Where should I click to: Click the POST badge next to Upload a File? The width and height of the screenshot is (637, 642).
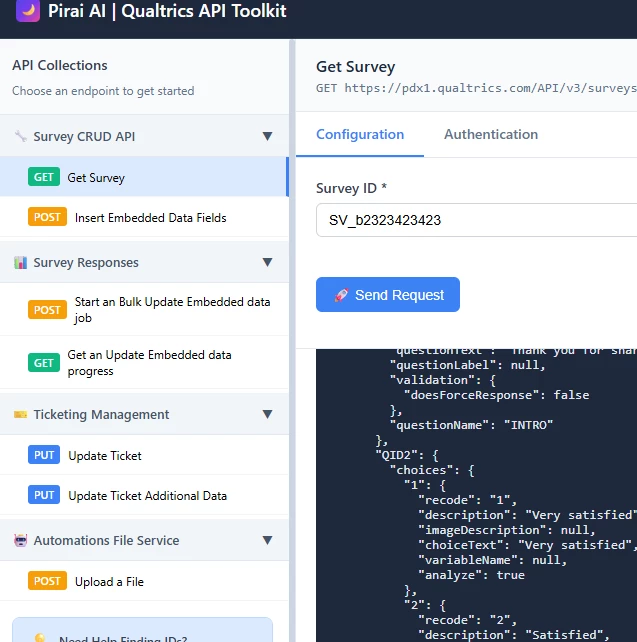point(47,581)
